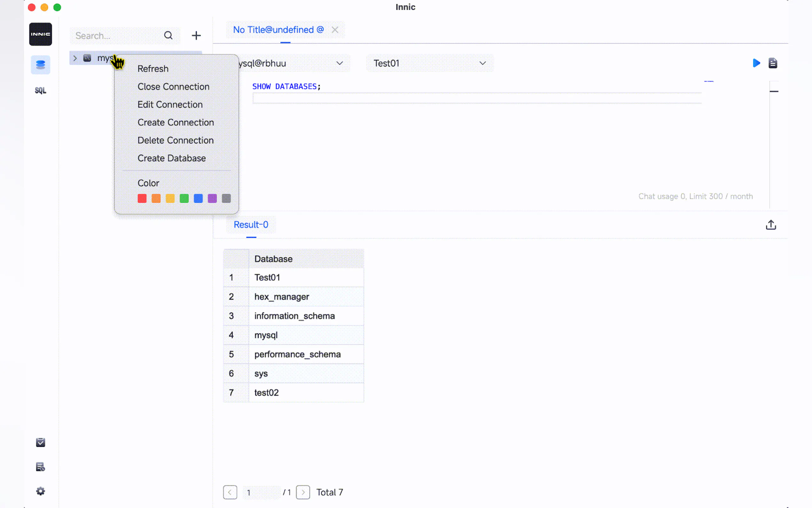Click Refresh in the context menu

tap(153, 68)
